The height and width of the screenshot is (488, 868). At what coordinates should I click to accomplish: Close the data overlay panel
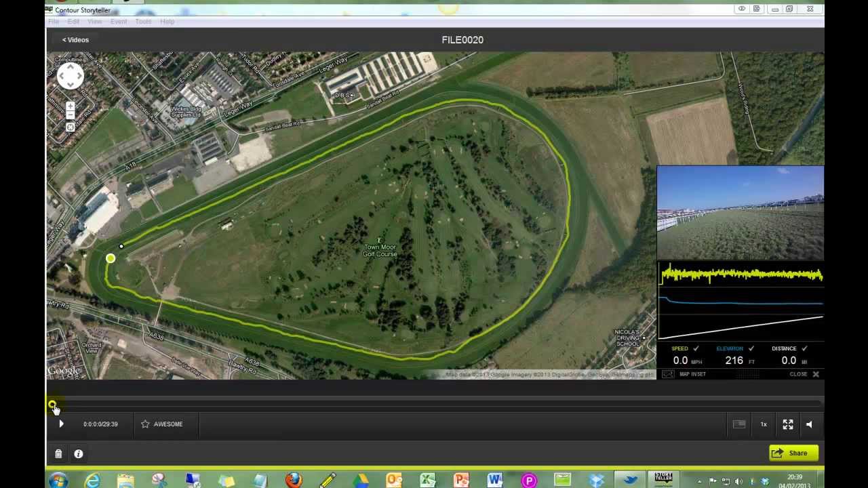pos(804,374)
